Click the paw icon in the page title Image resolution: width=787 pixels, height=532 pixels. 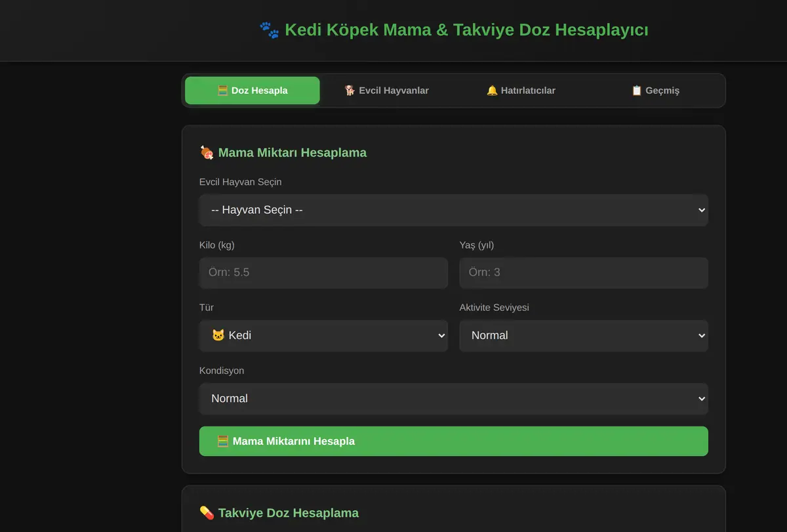pos(269,30)
